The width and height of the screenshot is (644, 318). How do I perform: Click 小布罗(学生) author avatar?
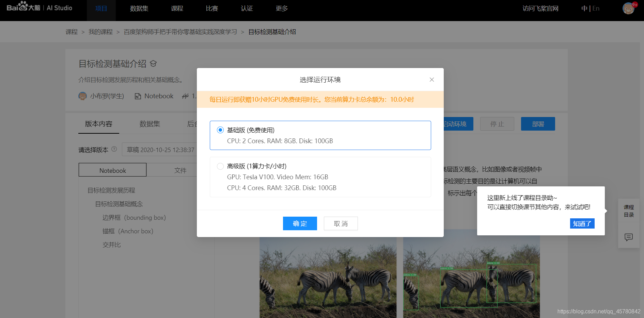coord(82,96)
